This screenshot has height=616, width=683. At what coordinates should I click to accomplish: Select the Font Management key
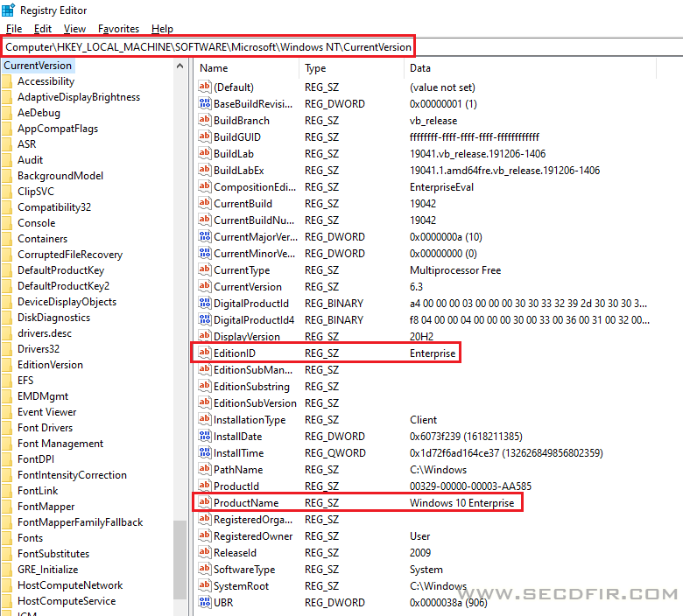[x=60, y=444]
